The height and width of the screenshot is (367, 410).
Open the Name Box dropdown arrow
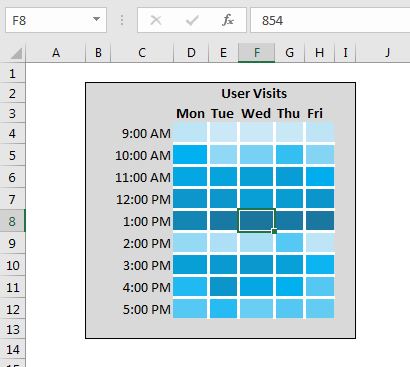tap(96, 19)
